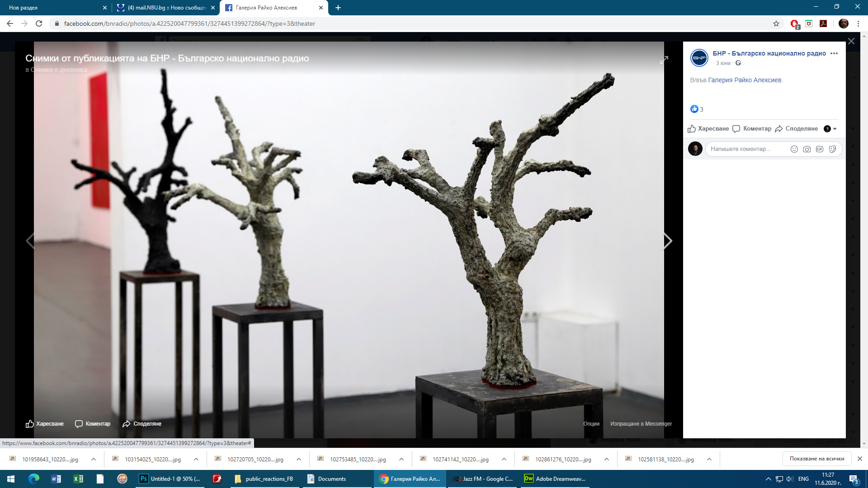The width and height of the screenshot is (868, 488).
Task: Click Коментар in the side panel
Action: 752,129
